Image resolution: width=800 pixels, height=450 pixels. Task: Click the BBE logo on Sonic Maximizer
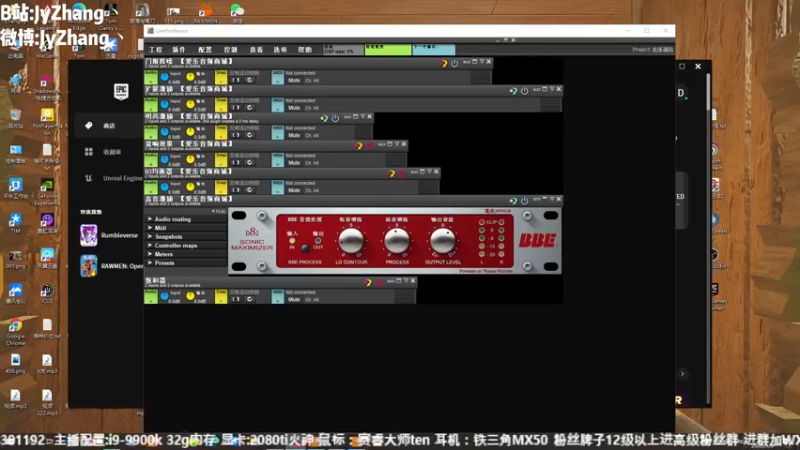click(x=537, y=240)
